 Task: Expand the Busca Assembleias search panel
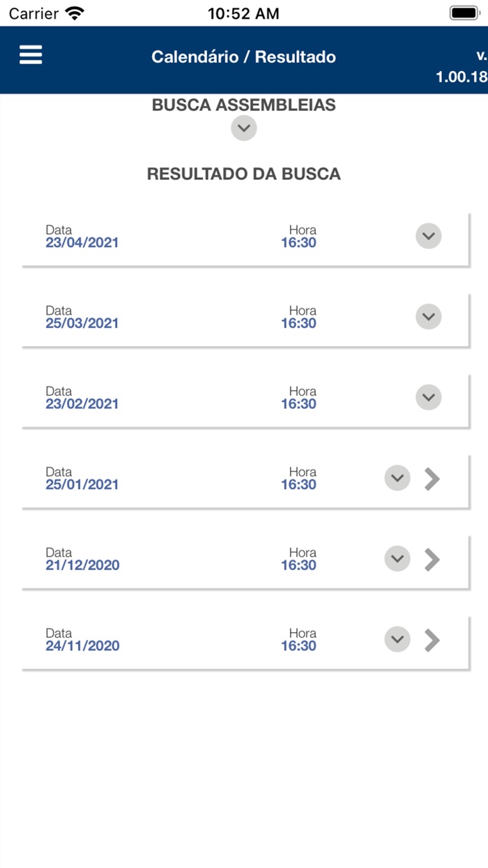[x=244, y=128]
